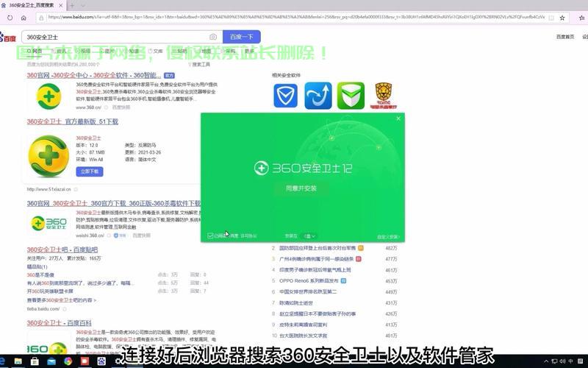The height and width of the screenshot is (368, 588).
Task: Reload the page with the refresh icon
Action: pyautogui.click(x=10, y=17)
